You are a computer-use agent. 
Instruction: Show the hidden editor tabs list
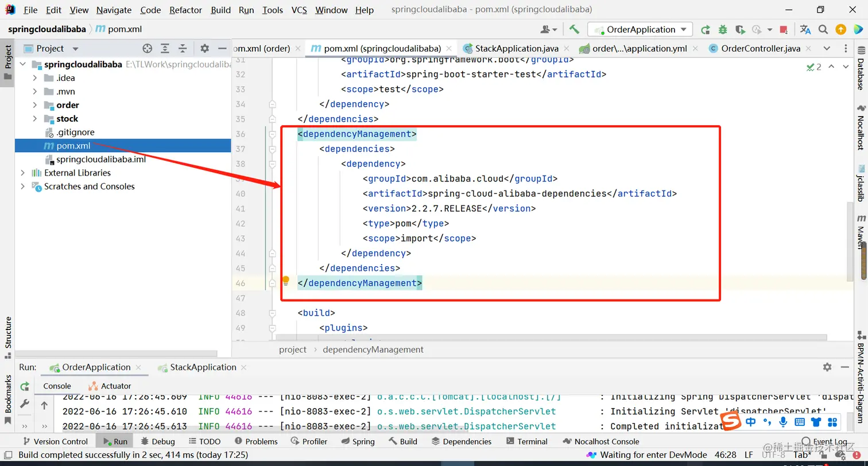827,48
